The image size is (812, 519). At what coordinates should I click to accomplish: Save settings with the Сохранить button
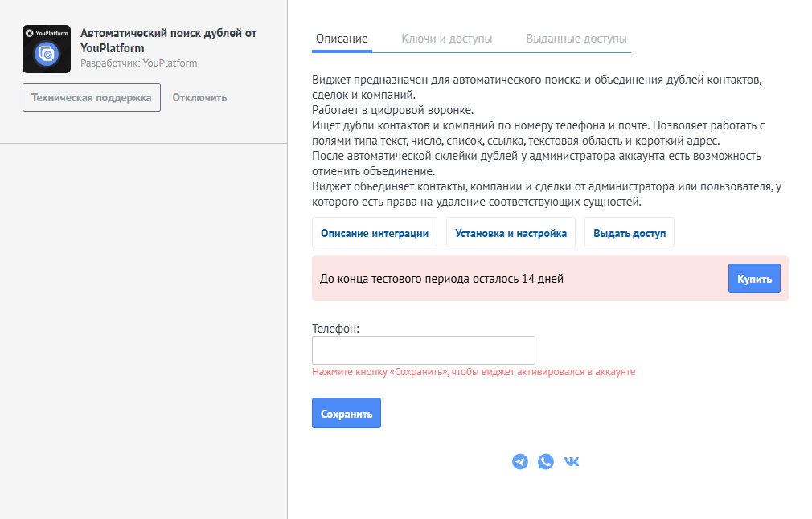point(347,414)
